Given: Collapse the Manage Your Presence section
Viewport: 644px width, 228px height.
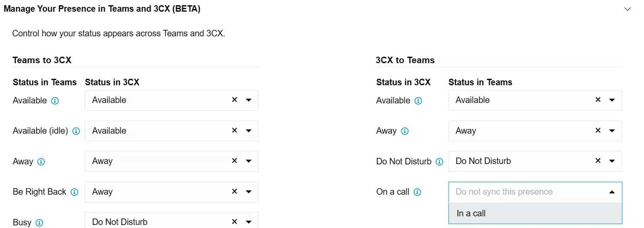Looking at the screenshot, I should tap(628, 9).
